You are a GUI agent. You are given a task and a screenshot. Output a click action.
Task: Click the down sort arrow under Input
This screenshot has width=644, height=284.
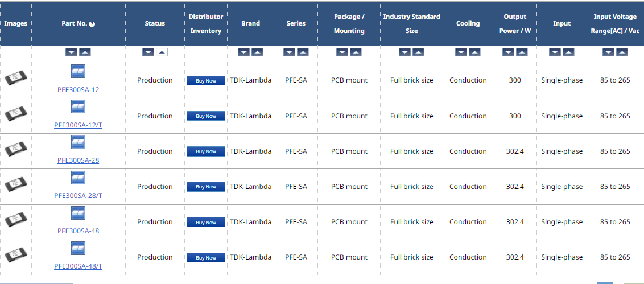click(555, 52)
